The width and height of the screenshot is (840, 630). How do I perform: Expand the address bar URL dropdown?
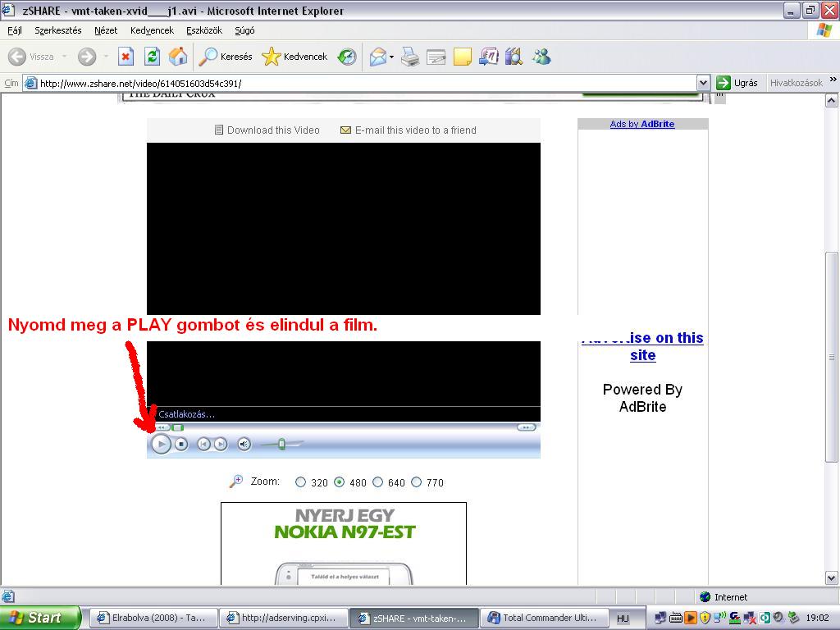pyautogui.click(x=703, y=83)
